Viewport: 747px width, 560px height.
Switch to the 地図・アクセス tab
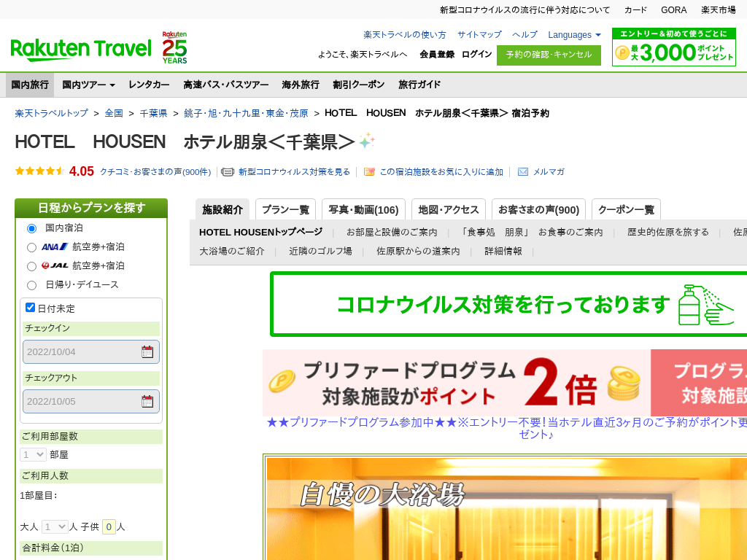449,209
